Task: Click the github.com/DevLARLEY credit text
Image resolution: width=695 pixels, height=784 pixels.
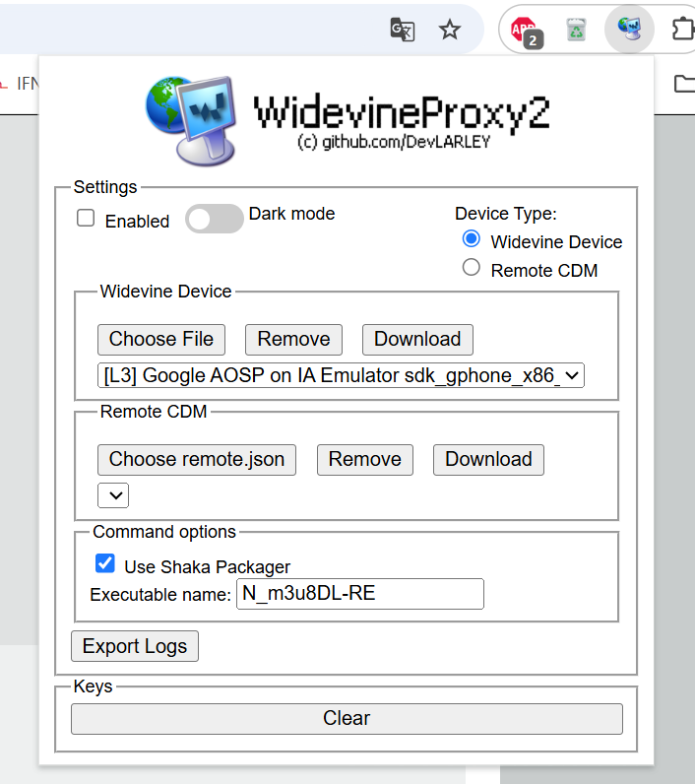Action: [394, 142]
